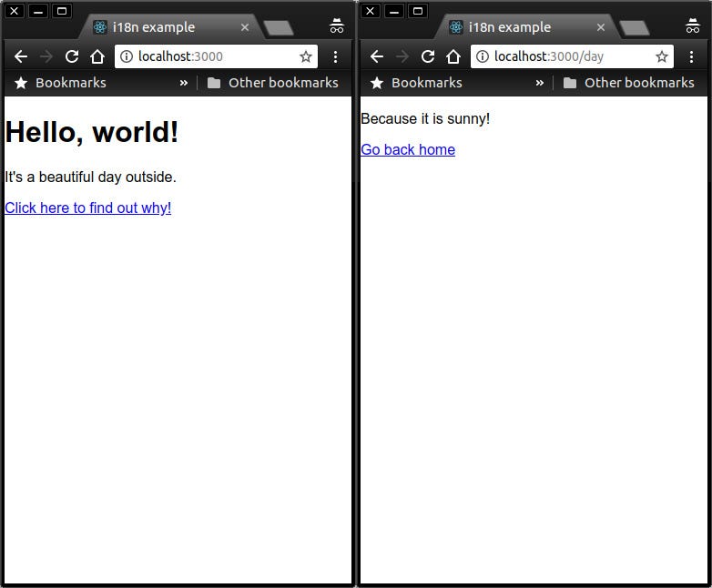Bookmark the localhost:3000/day page with star
This screenshot has height=588, width=712.
662,56
